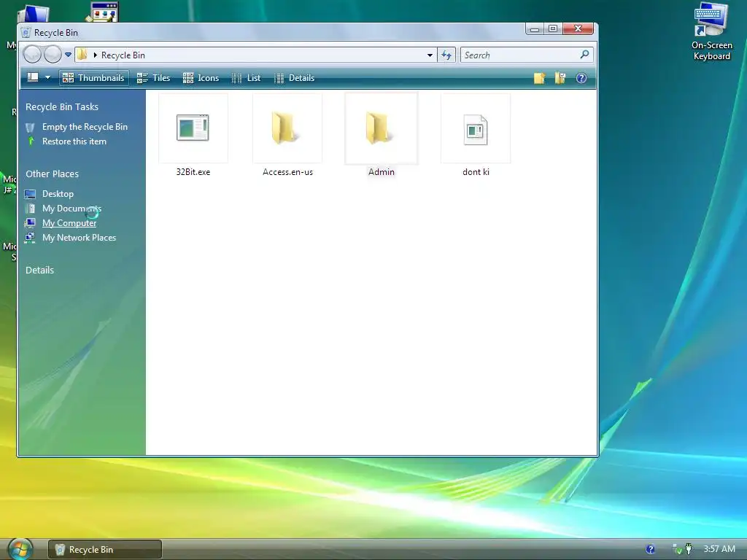Open the Start menu orb
Image resolution: width=747 pixels, height=560 pixels.
[x=20, y=549]
